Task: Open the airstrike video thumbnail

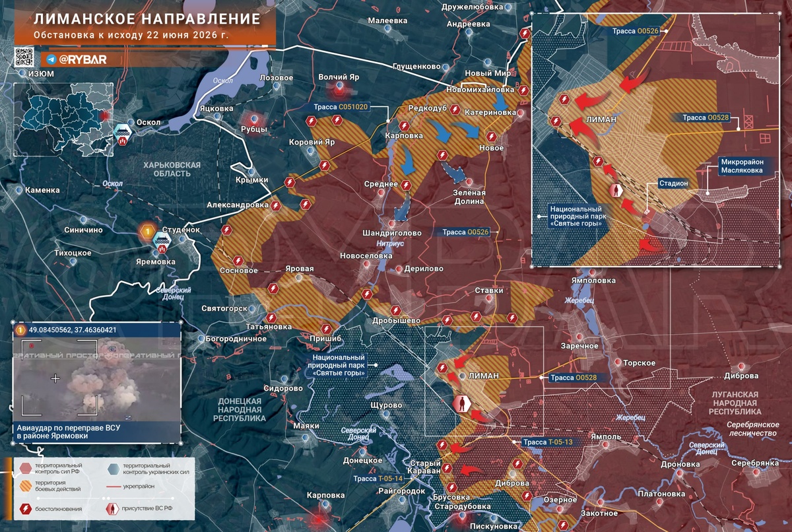Action: 96,380
